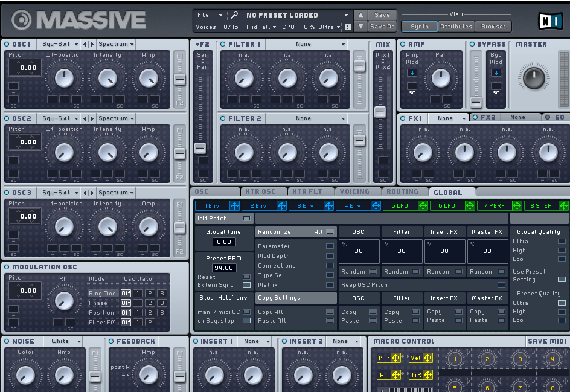Image resolution: width=570 pixels, height=392 pixels.
Task: Switch to the VOICING tab
Action: click(x=357, y=191)
